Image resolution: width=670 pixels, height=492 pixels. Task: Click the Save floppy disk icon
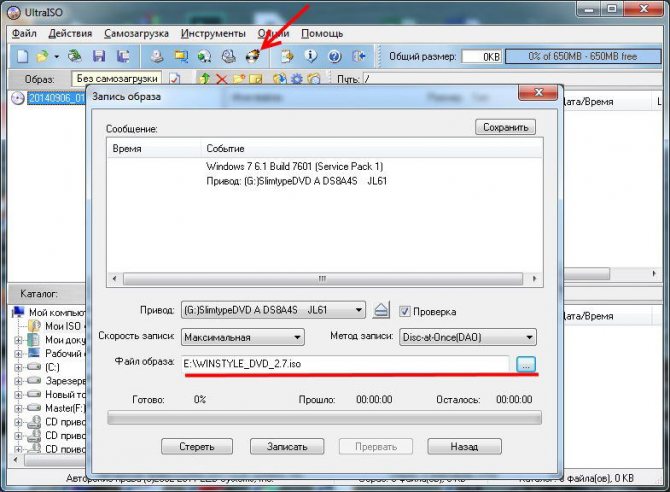pos(99,56)
